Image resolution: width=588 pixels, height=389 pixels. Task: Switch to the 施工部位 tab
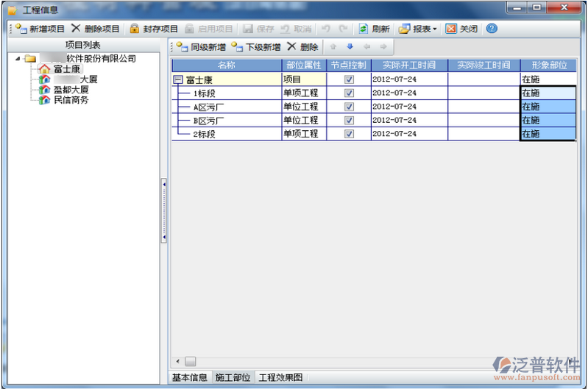233,377
